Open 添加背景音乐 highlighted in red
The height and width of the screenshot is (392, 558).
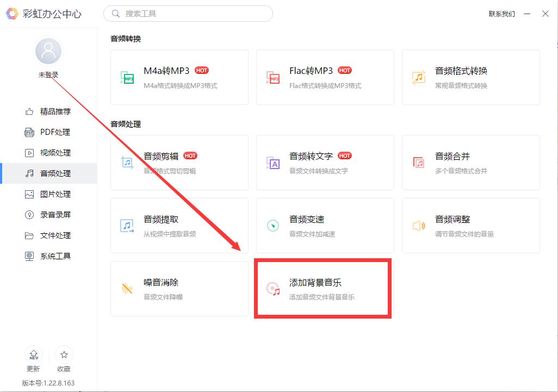[323, 289]
